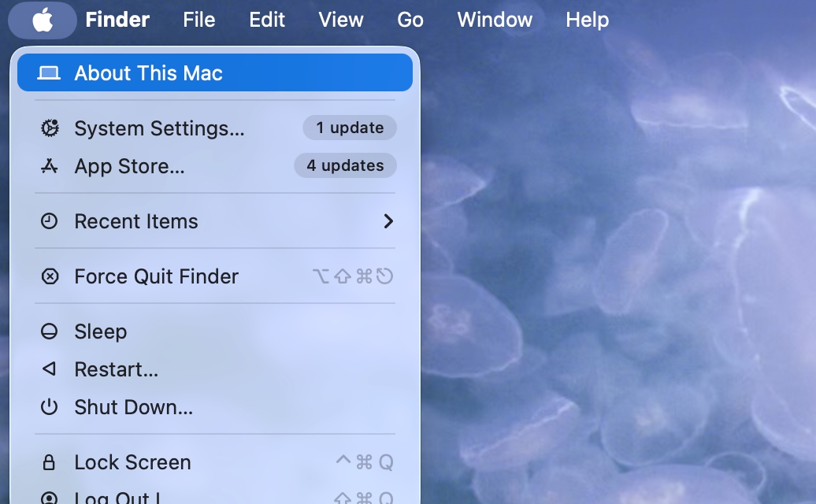Open System Settings… entry
The width and height of the screenshot is (816, 504).
point(215,128)
